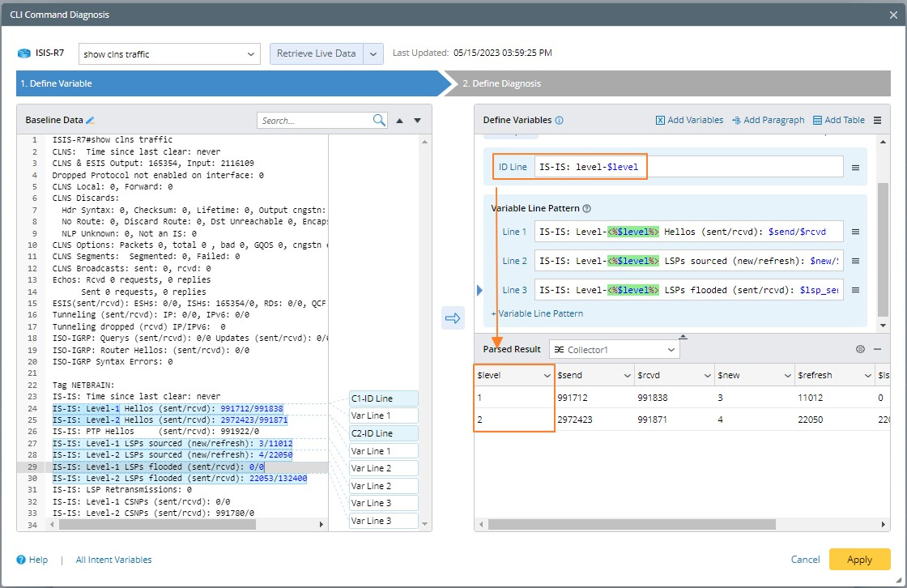Image resolution: width=907 pixels, height=588 pixels.
Task: Collapse the Parsed Result panel
Action: pos(877,349)
